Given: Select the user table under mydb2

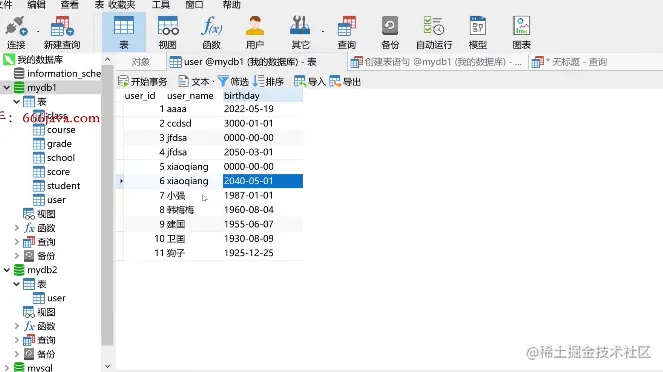Looking at the screenshot, I should (49, 298).
